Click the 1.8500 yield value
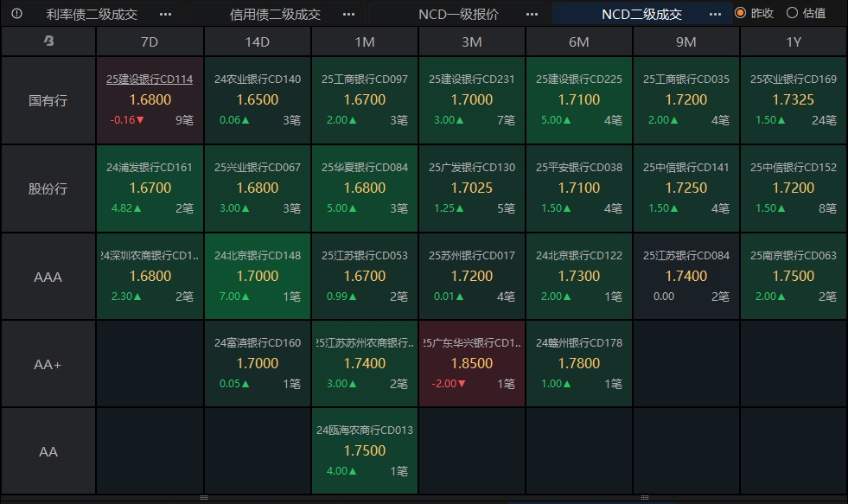This screenshot has height=504, width=848. click(x=472, y=363)
